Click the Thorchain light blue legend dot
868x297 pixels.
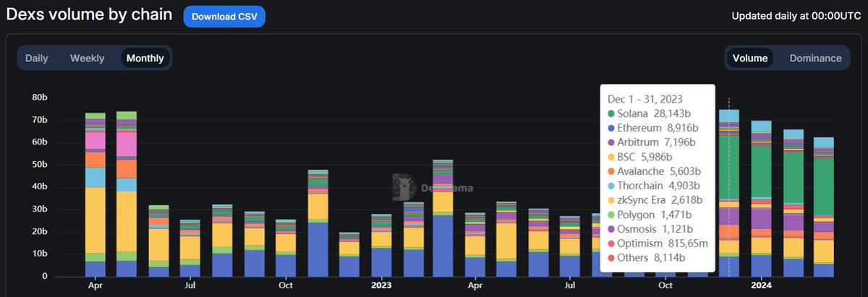point(611,186)
